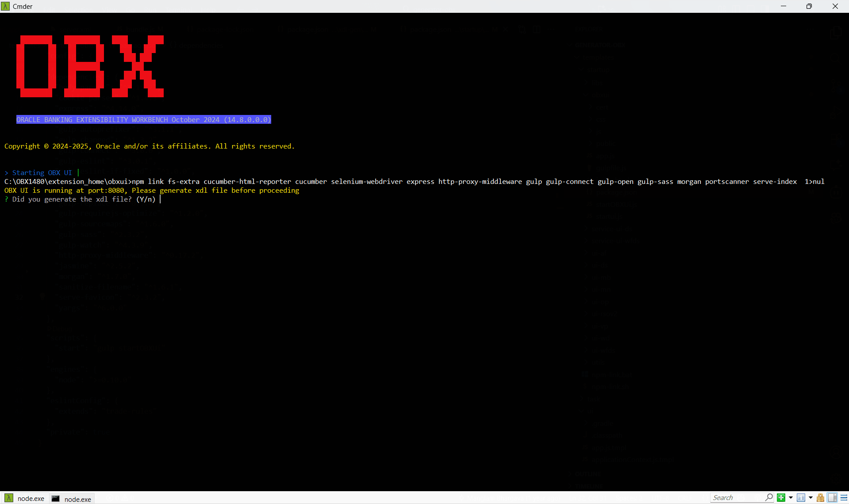Viewport: 849px width, 504px height.
Task: Toggle the scrollbar pane view icon
Action: [x=832, y=498]
